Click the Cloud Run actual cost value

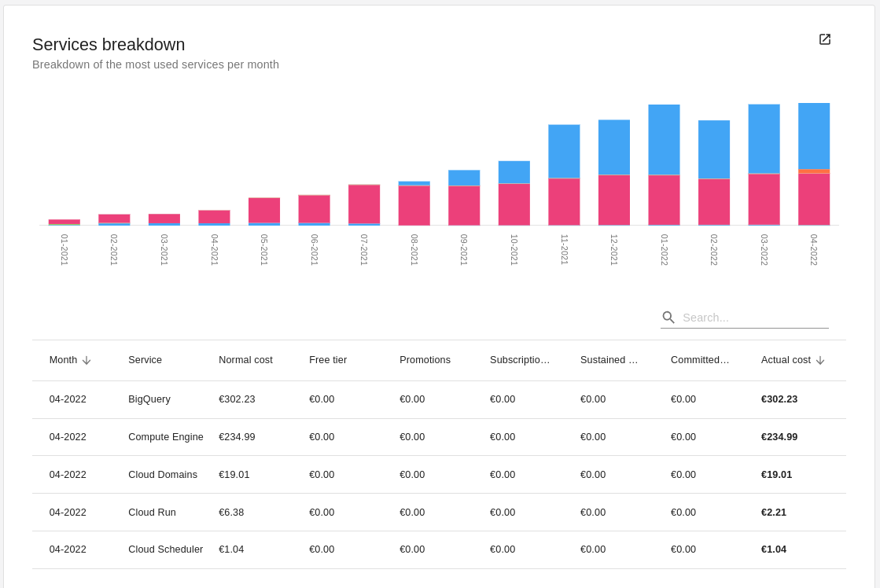coord(775,512)
